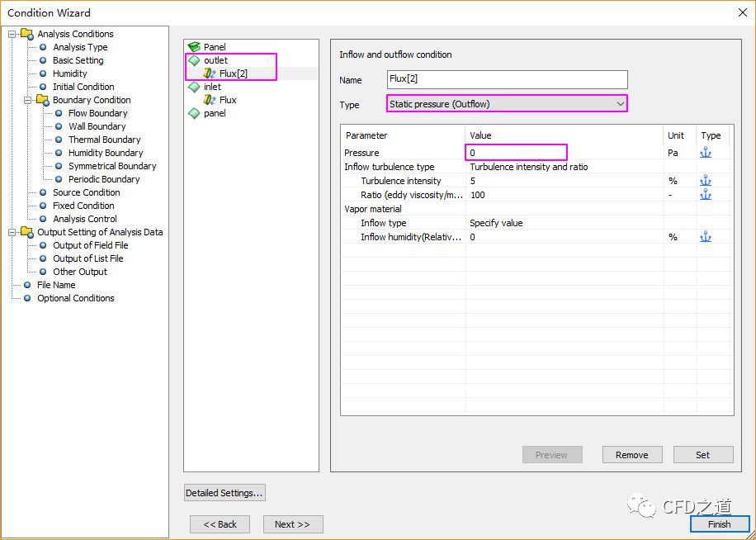Select the inlet region diamond icon
Screen dimensions: 756x540
click(x=194, y=87)
